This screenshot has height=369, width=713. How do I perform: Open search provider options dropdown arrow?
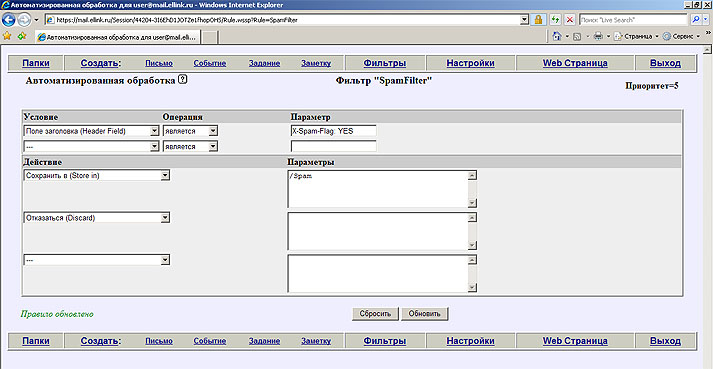(706, 20)
